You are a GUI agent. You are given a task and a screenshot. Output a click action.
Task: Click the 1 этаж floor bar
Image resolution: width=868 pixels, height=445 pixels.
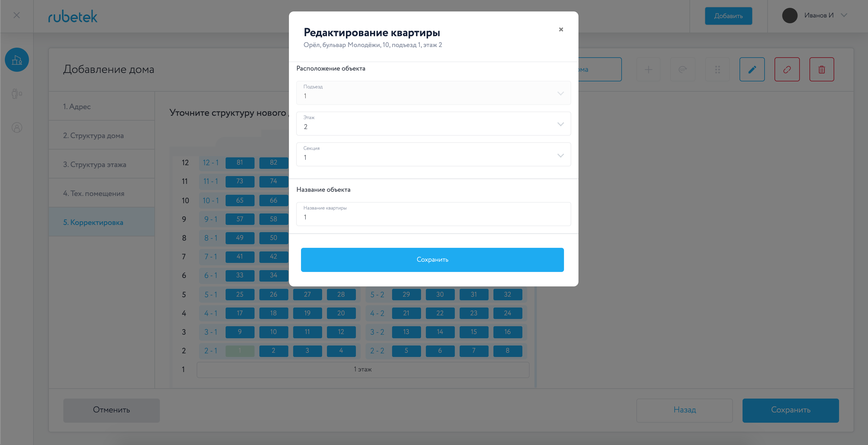point(363,370)
